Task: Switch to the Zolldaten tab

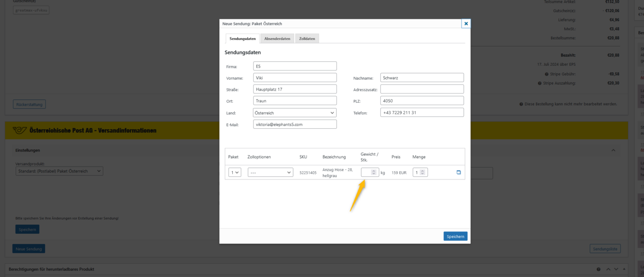Action: click(307, 39)
